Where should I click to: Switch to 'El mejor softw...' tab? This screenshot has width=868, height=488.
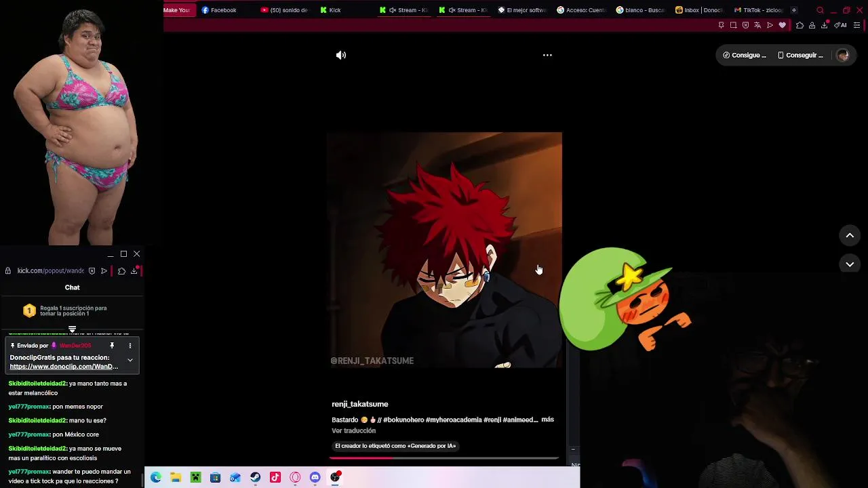tap(522, 10)
